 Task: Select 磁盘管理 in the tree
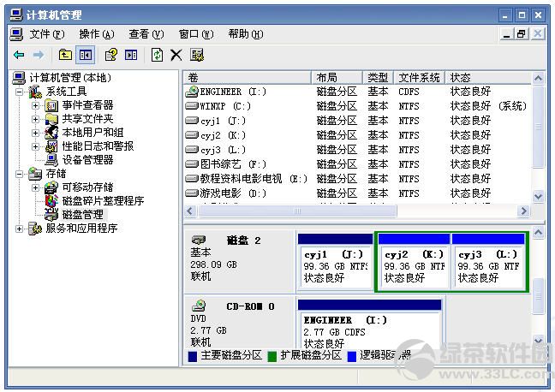click(82, 215)
